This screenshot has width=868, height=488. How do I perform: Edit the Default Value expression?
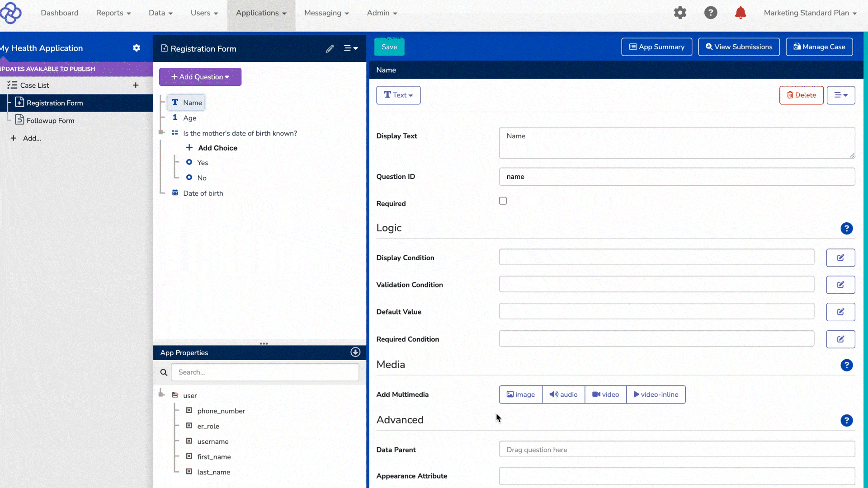(840, 312)
